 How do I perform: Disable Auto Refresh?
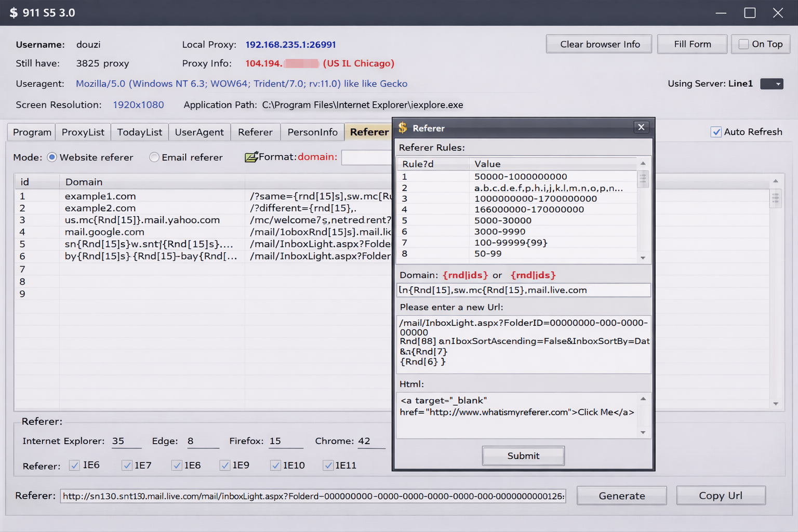(717, 131)
